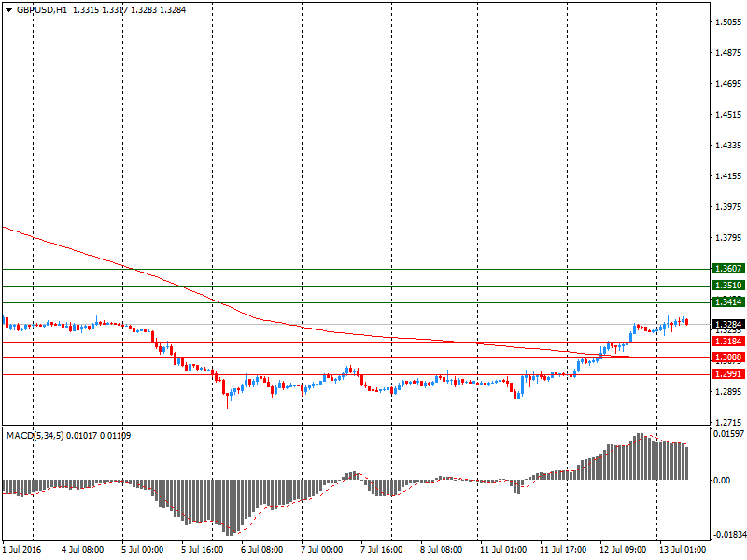Open the chart menu triangle beside GBPUSD
Viewport: 747px width, 560px height.
[x=8, y=10]
